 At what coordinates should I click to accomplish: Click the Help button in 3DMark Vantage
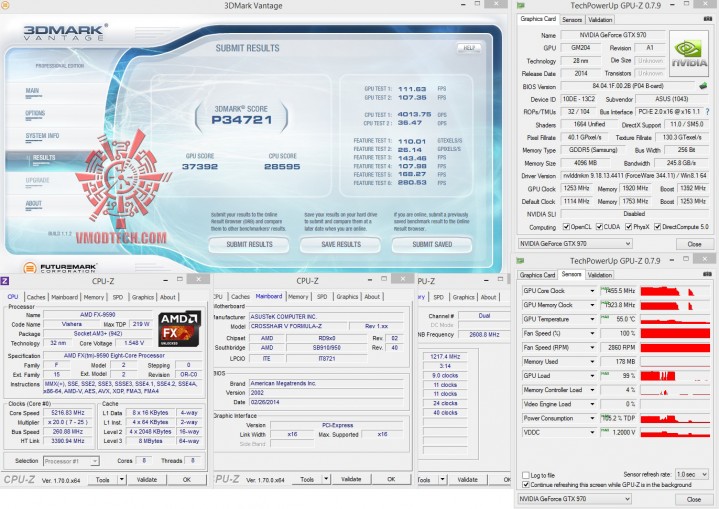469,48
